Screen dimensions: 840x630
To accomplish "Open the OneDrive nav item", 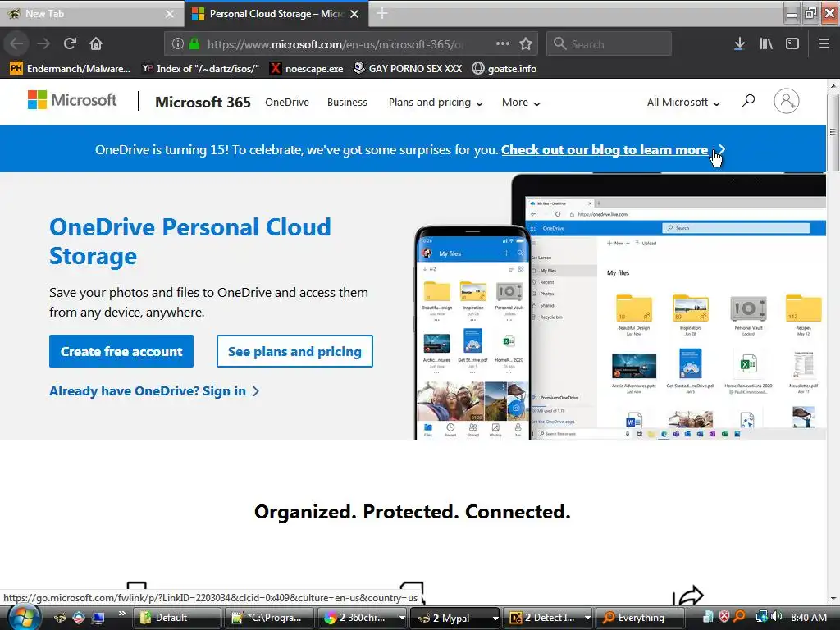I will pyautogui.click(x=287, y=102).
